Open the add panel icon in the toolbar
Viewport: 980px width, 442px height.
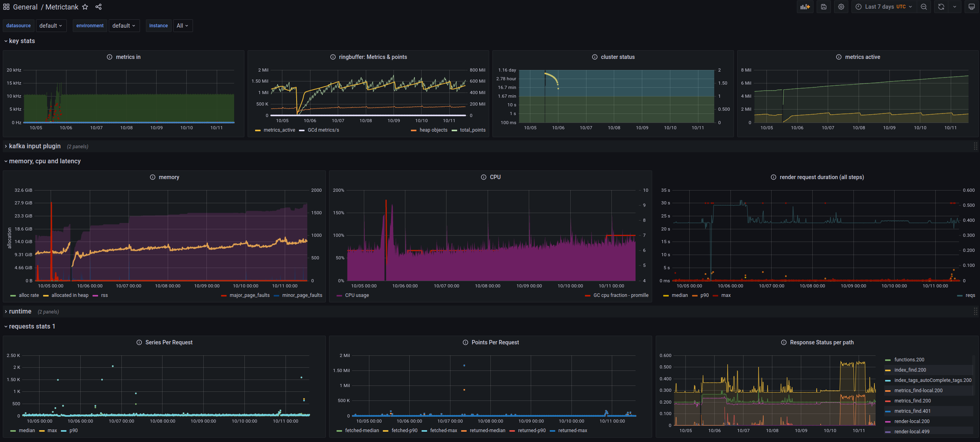[x=805, y=7]
